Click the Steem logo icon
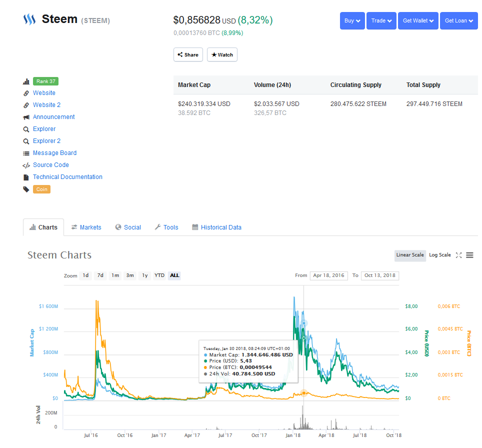 [x=29, y=19]
